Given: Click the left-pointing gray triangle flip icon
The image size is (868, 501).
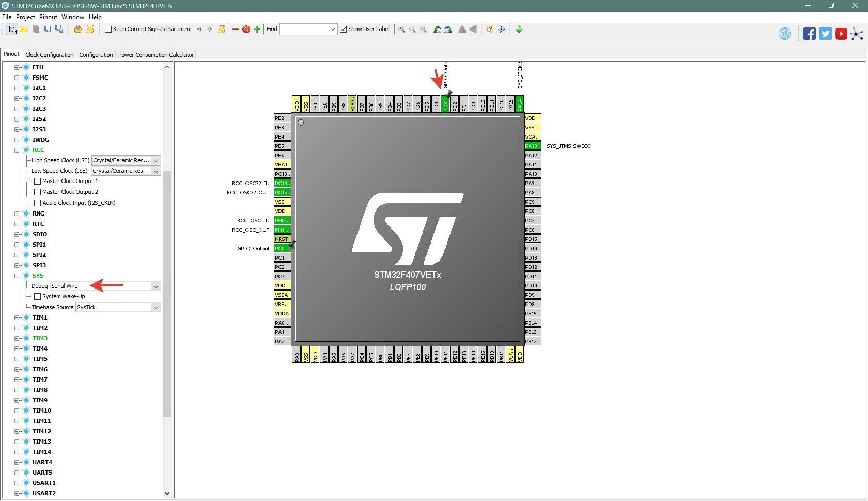Looking at the screenshot, I should point(473,29).
